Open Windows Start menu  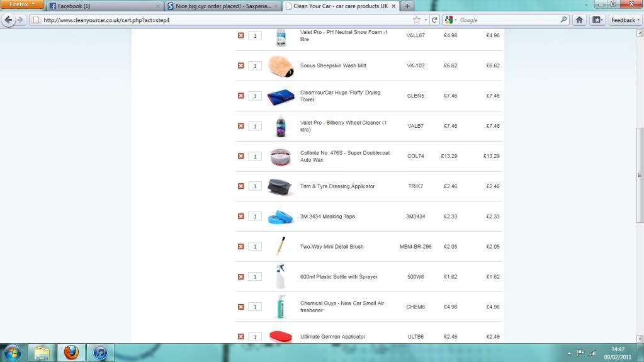pos(12,353)
